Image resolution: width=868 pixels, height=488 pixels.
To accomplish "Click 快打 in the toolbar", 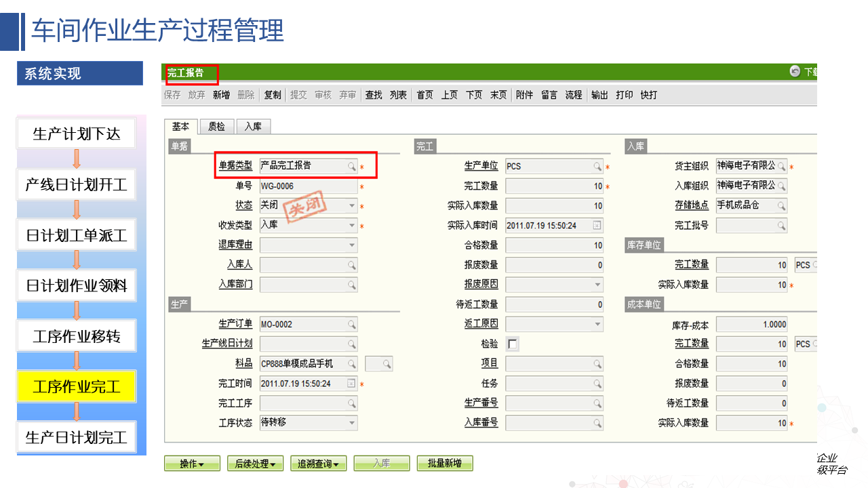I will 649,95.
